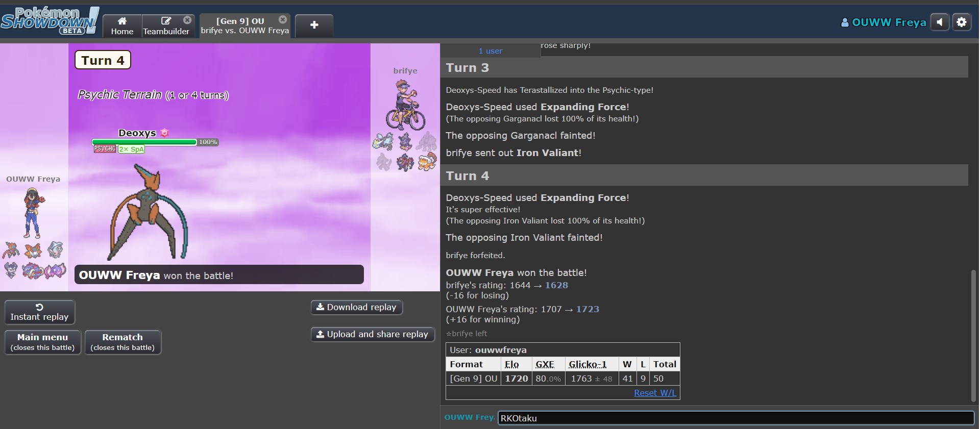Viewport: 980px width, 429px height.
Task: Click brifye's new rating 1628
Action: pyautogui.click(x=556, y=285)
